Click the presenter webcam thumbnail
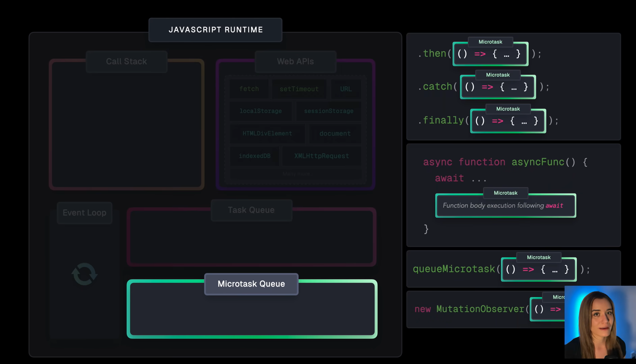 click(600, 322)
